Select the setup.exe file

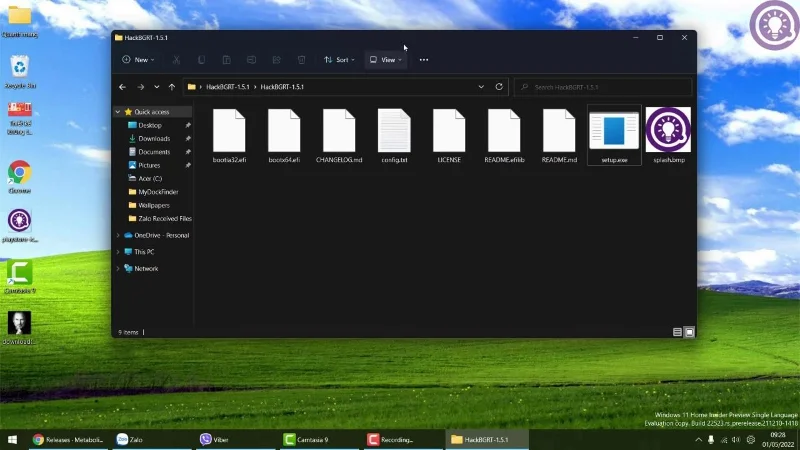[614, 135]
